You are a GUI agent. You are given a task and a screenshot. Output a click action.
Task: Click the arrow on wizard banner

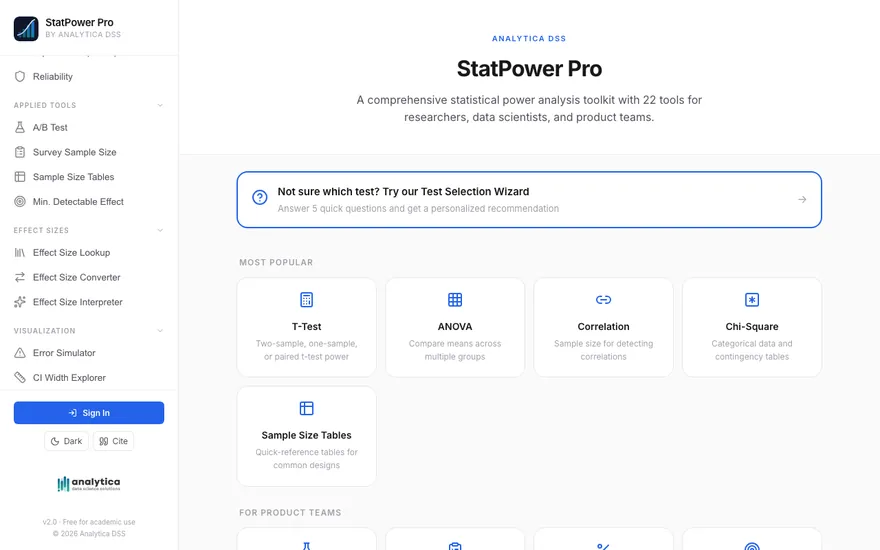[x=802, y=199]
